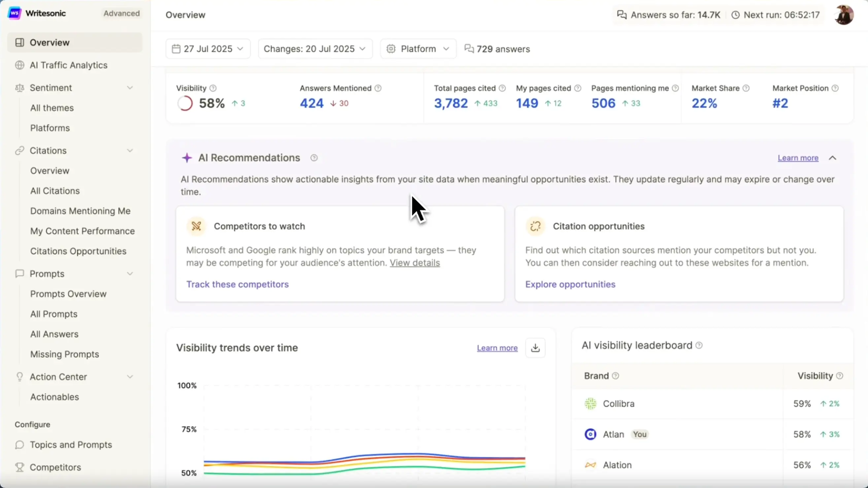This screenshot has height=488, width=868.
Task: Click Learn more beside Visibility trends
Action: point(497,348)
